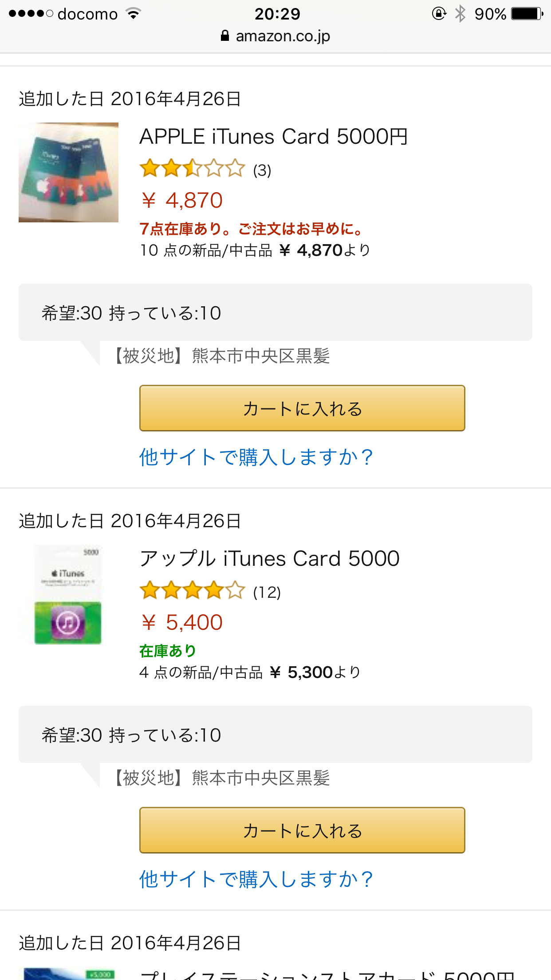Tap the rotation lock icon in status bar
Viewport: 551px width, 980px height.
coord(439,13)
